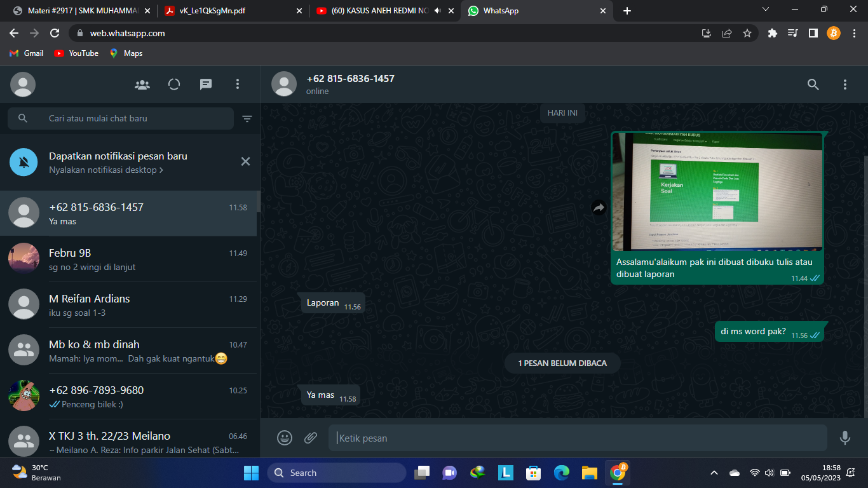Viewport: 868px width, 488px height.
Task: Start a new chat with the message icon
Action: tap(206, 85)
